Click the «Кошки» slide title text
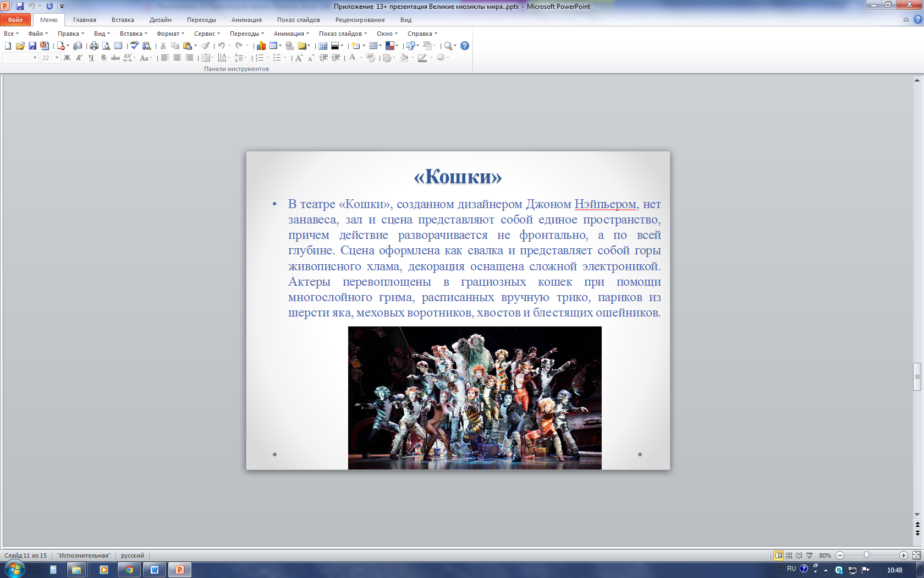The height and width of the screenshot is (578, 924). coord(458,176)
